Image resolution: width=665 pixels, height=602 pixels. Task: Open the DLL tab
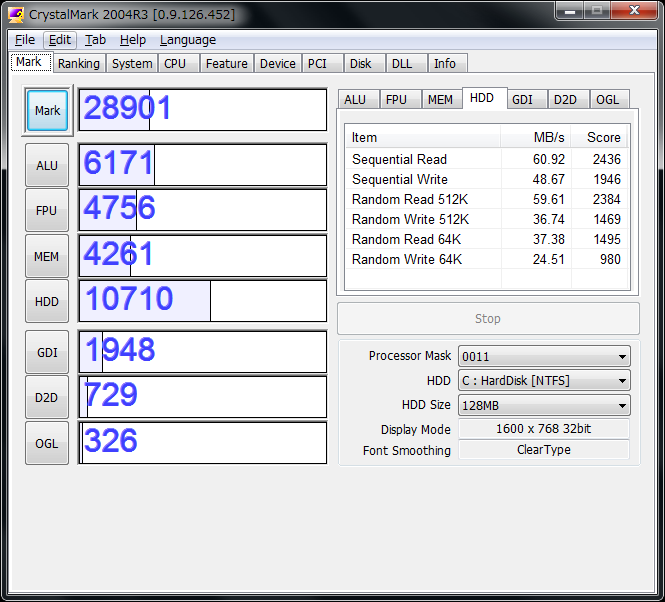click(x=406, y=64)
